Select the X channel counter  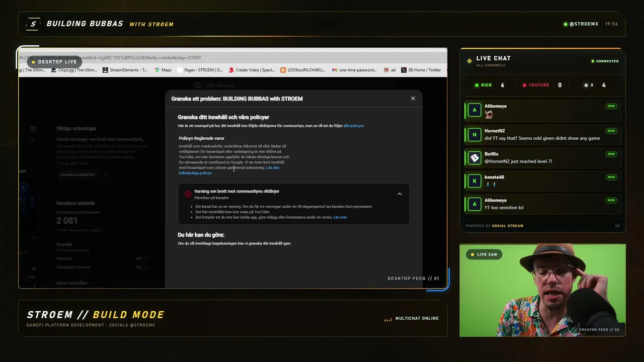[x=595, y=85]
